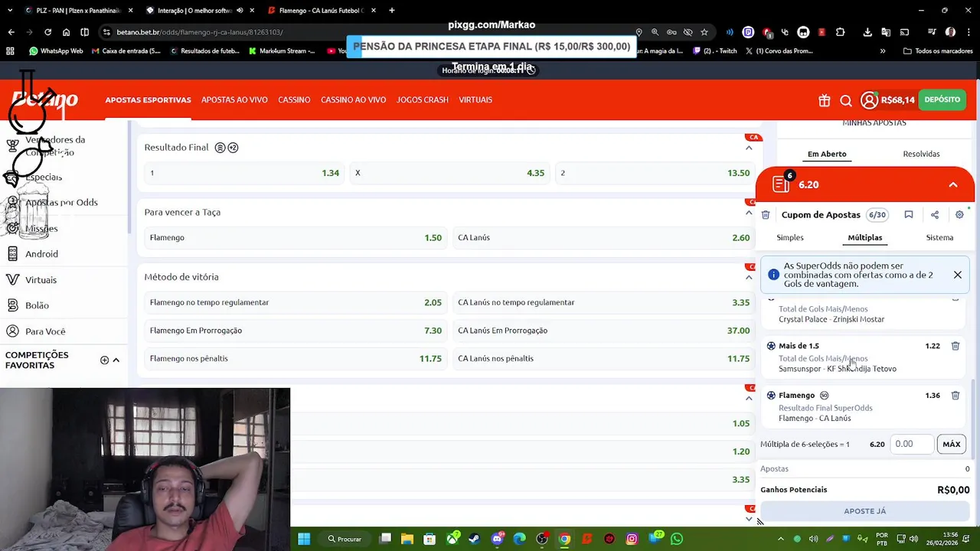Collapse Competições Favoritas section chevron
Image resolution: width=980 pixels, height=551 pixels.
[x=116, y=360]
